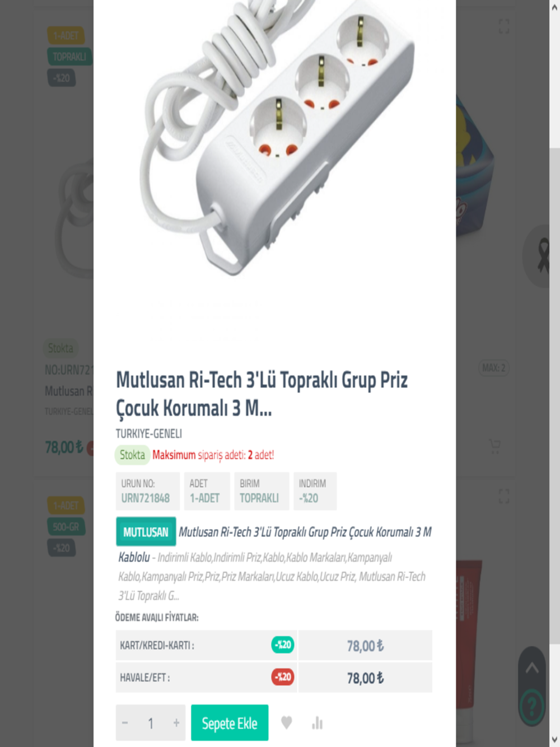The image size is (560, 747).
Task: Decrease quantity with the minus button
Action: click(x=125, y=723)
